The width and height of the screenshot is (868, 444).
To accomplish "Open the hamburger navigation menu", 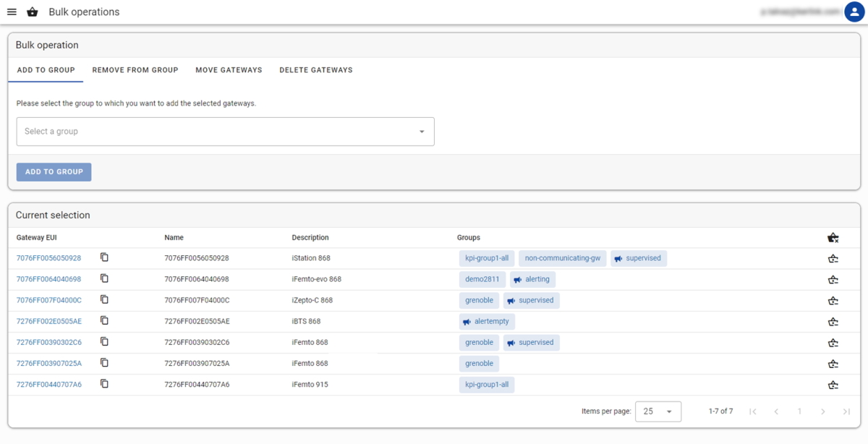I will coord(12,12).
